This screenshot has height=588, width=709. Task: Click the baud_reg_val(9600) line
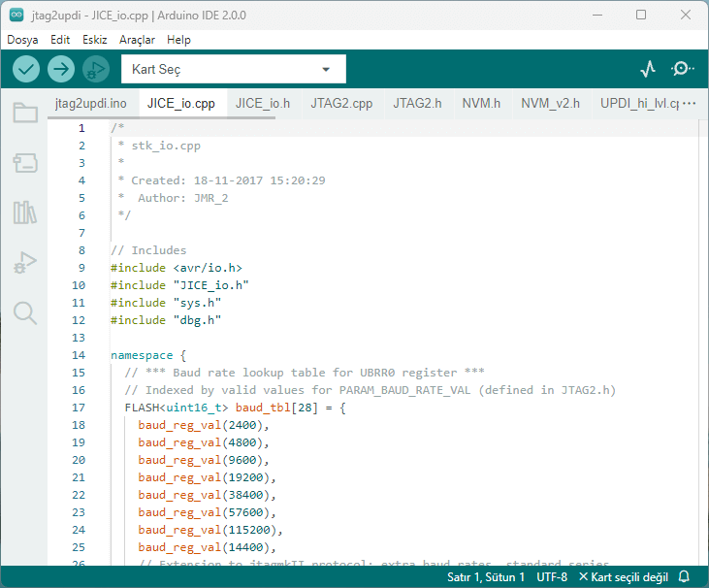pos(204,460)
